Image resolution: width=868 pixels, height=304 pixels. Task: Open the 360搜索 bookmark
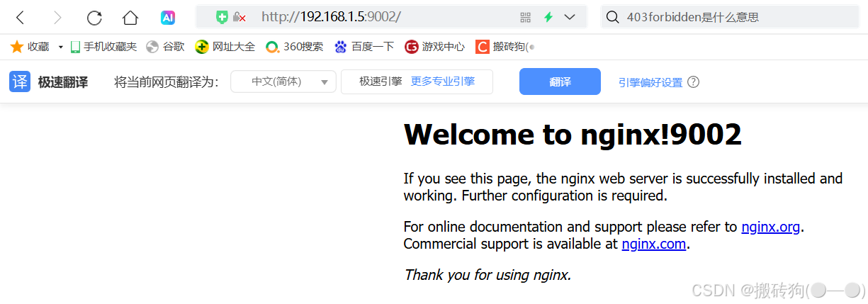coord(294,47)
